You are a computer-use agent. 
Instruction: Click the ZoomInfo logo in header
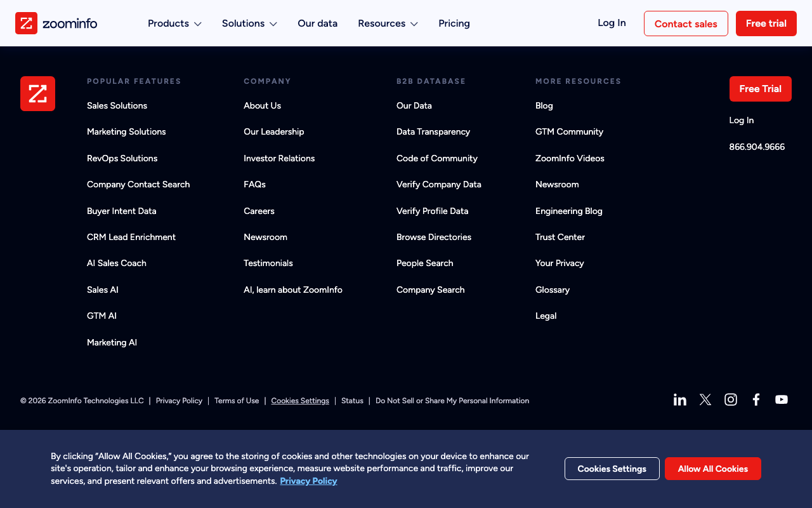(x=56, y=23)
